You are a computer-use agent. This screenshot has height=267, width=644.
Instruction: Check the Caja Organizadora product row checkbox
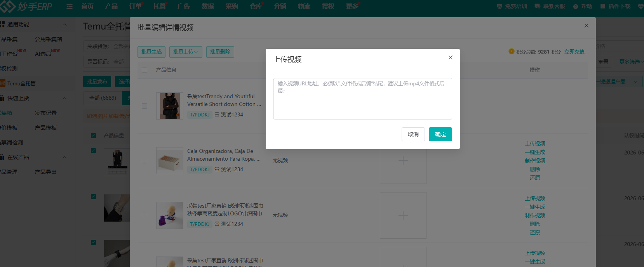[144, 161]
